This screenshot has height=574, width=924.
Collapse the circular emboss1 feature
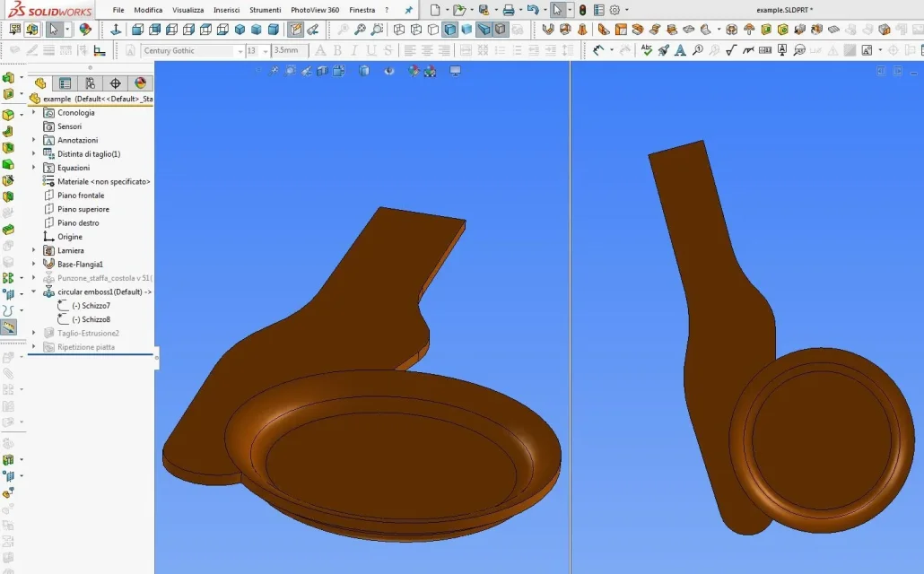(33, 291)
